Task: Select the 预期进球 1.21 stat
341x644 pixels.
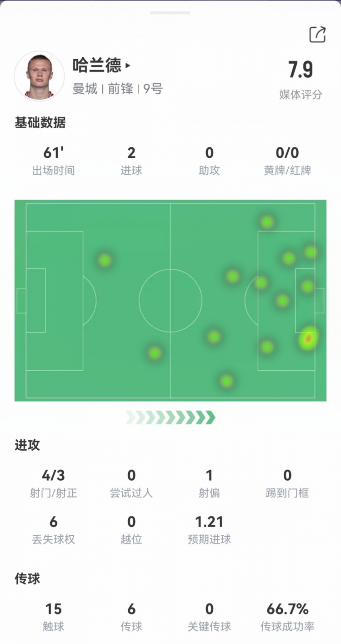Action: 209,530
